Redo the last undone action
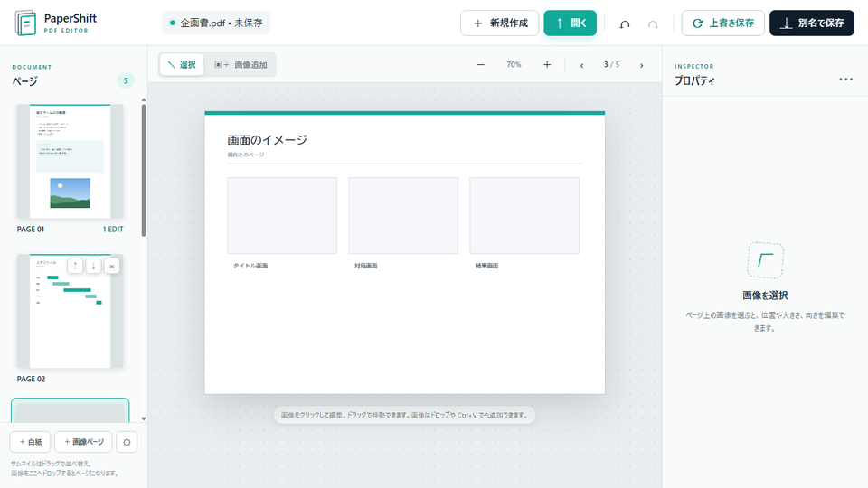 pyautogui.click(x=653, y=23)
